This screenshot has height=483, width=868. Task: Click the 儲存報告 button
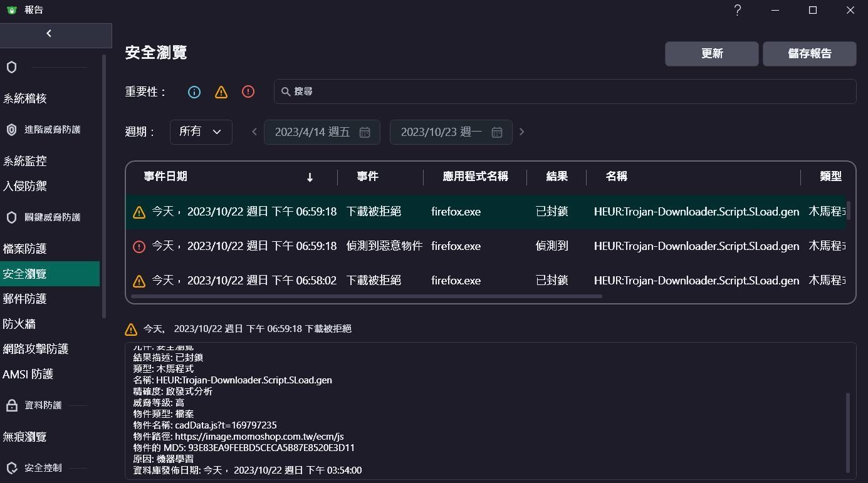pyautogui.click(x=810, y=54)
